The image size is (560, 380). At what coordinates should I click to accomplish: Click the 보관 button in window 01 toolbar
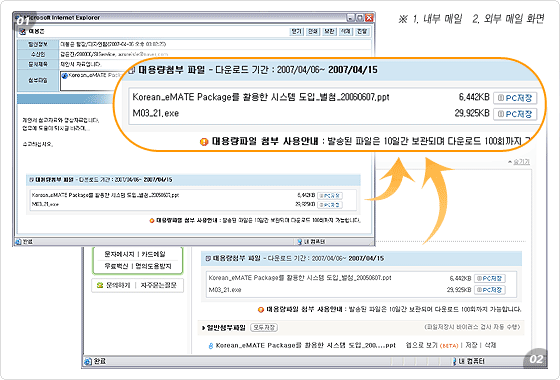pos(329,31)
